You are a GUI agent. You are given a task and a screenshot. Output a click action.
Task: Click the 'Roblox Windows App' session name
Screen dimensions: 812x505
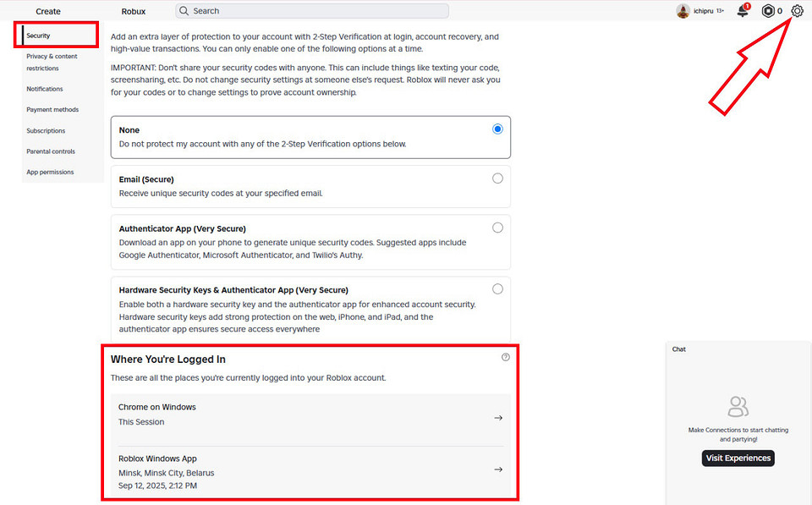pos(157,458)
